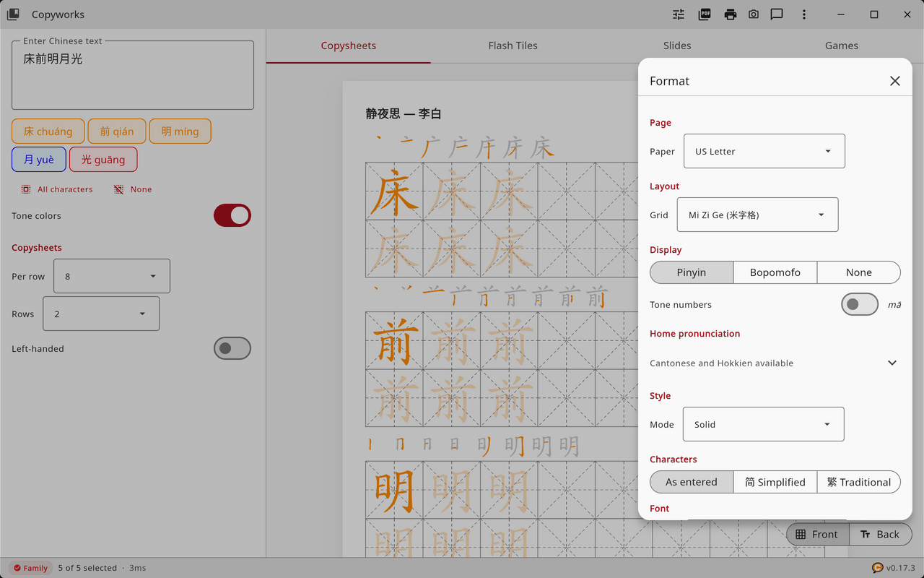Click into the Enter Chinese text field

click(x=133, y=75)
